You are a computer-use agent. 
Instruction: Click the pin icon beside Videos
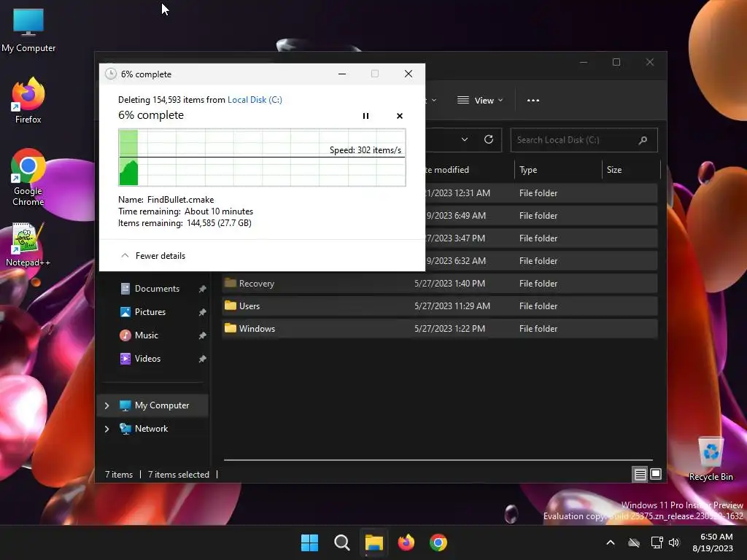[x=203, y=359]
